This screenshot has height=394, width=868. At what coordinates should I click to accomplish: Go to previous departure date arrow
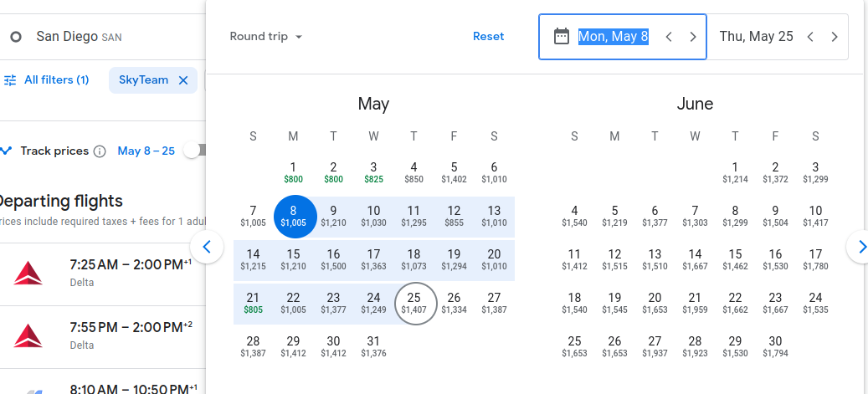669,37
